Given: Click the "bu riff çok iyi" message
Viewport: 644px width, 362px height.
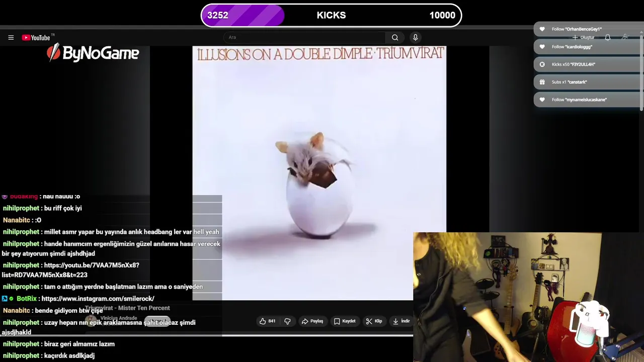Looking at the screenshot, I should 63,208.
